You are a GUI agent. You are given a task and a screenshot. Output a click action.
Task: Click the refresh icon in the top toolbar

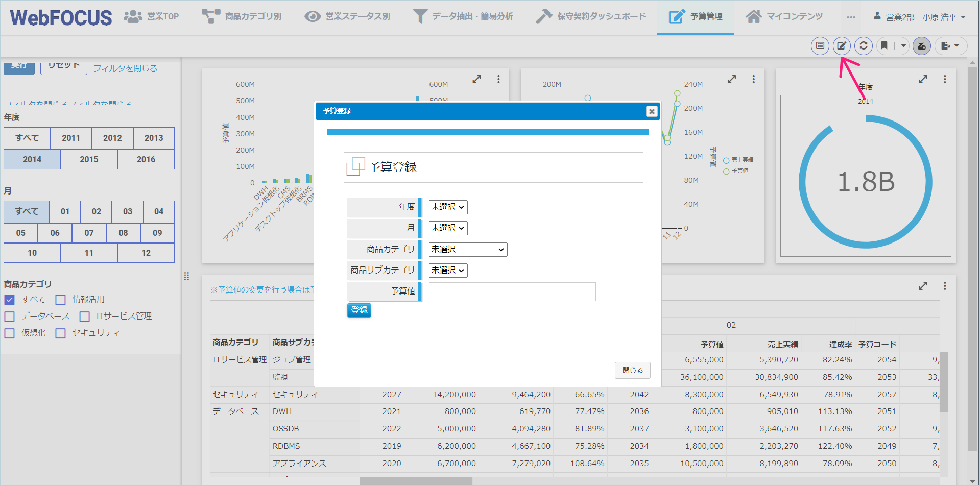click(x=864, y=46)
